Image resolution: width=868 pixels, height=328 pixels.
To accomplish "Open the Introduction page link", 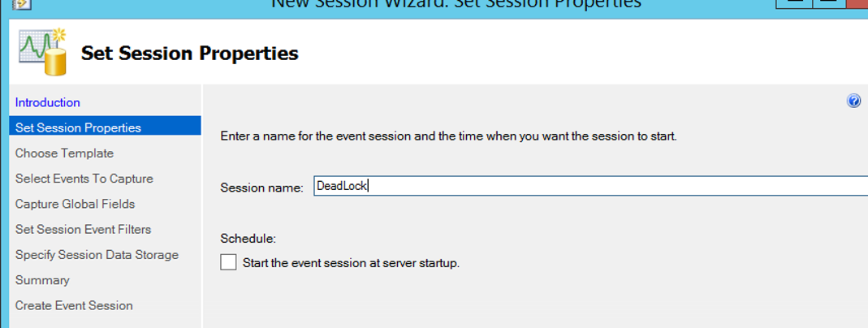I will tap(48, 102).
